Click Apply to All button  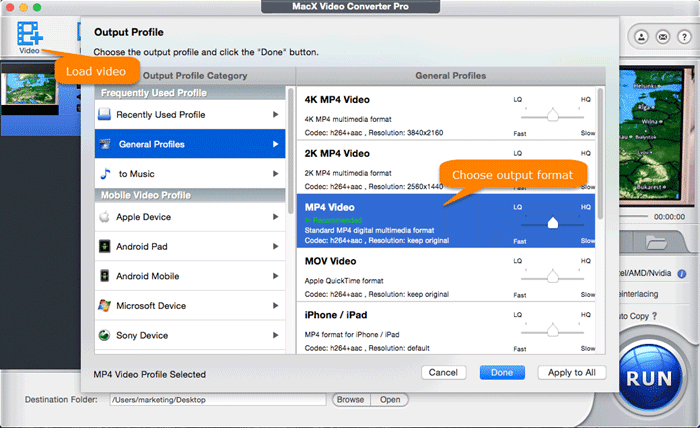click(571, 373)
